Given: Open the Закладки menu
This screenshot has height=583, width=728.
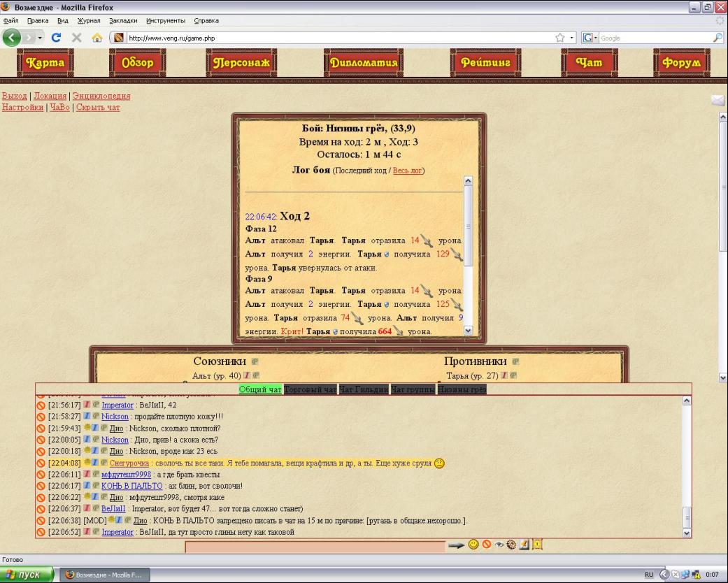Looking at the screenshot, I should (x=123, y=20).
